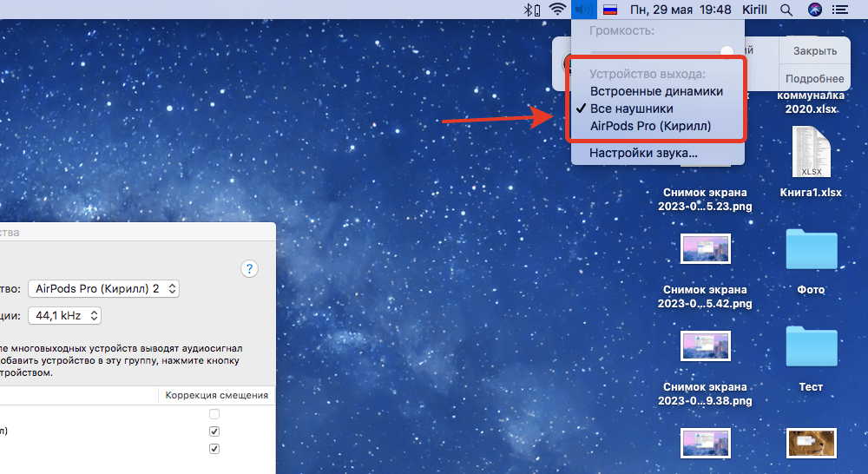Screen dimensions: 868x474
Task: Select Встроенные динамики as output device
Action: 656,91
